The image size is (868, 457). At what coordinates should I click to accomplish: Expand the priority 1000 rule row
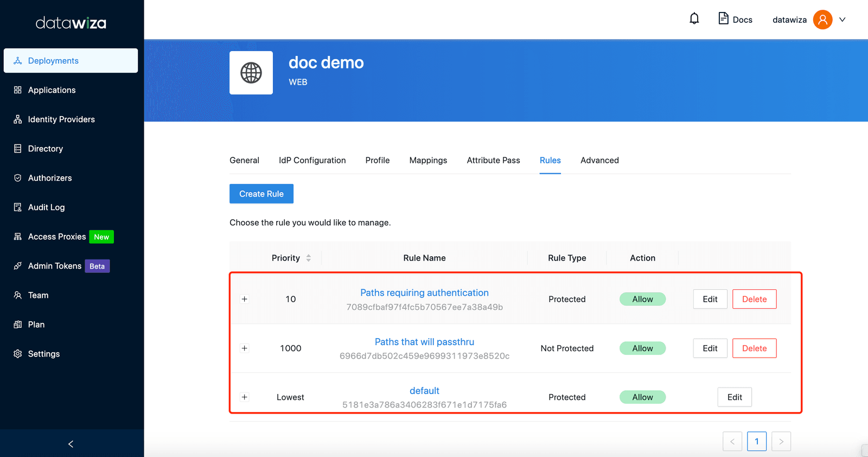(245, 348)
